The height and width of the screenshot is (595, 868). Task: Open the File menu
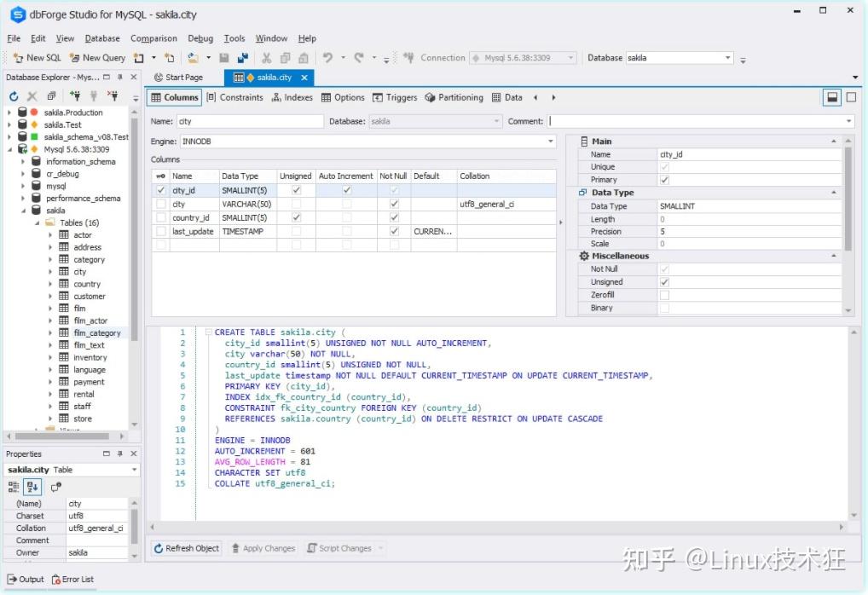[14, 38]
